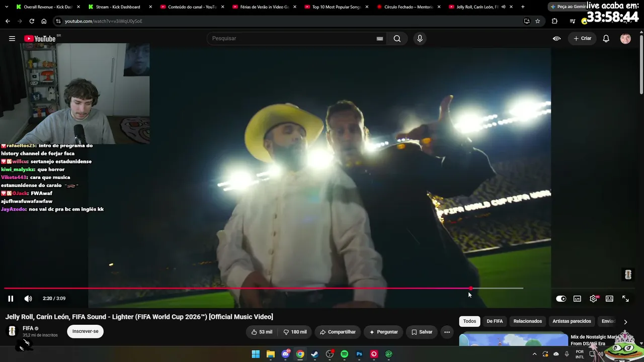Open YouTube notifications bell

click(606, 39)
